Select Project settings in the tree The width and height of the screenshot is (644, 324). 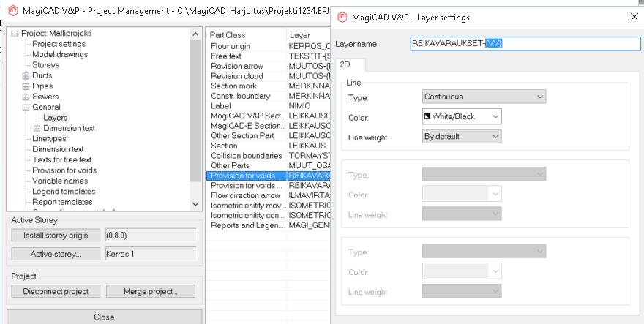[x=59, y=44]
